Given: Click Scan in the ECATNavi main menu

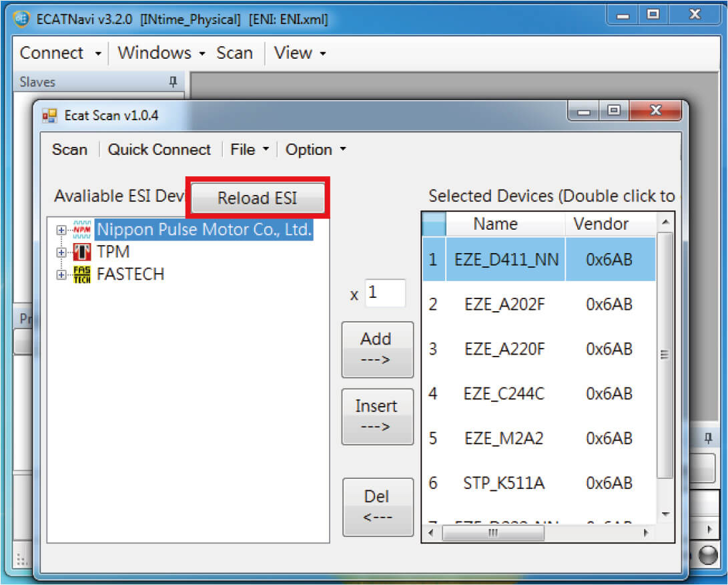Looking at the screenshot, I should click(234, 53).
